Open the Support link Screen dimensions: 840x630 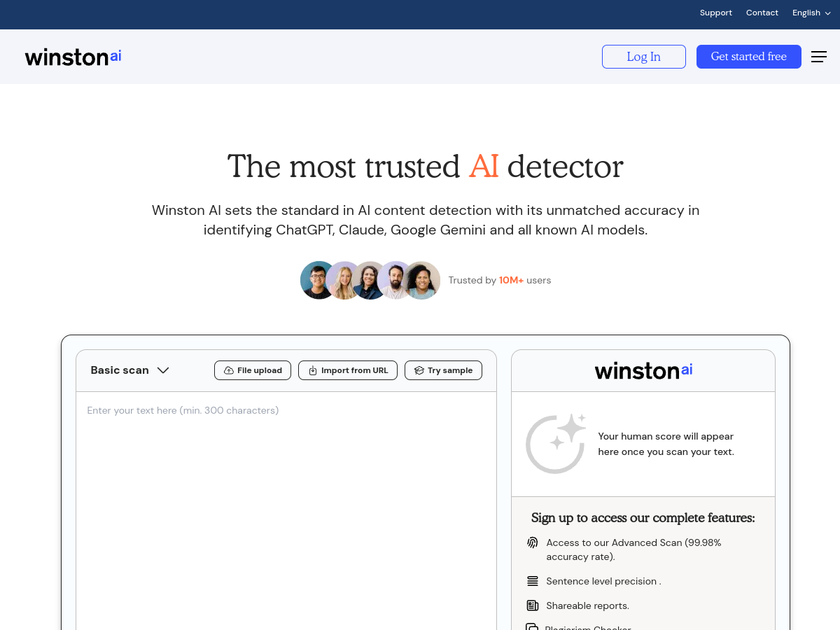715,13
